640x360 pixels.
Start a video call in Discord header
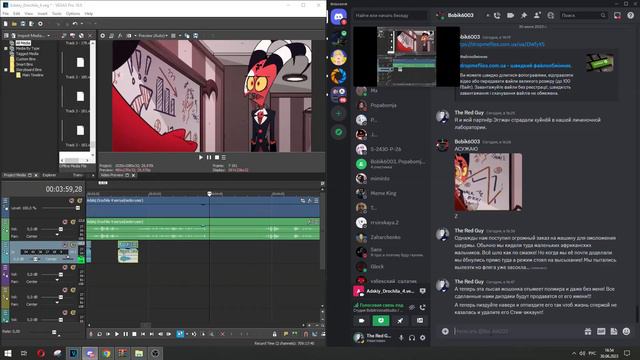tap(510, 16)
